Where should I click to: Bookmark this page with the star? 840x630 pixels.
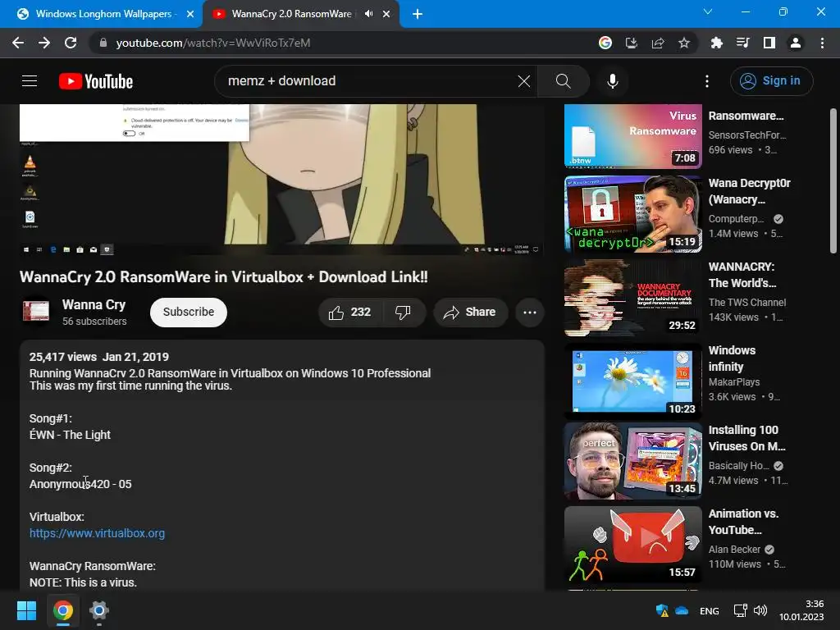(684, 43)
